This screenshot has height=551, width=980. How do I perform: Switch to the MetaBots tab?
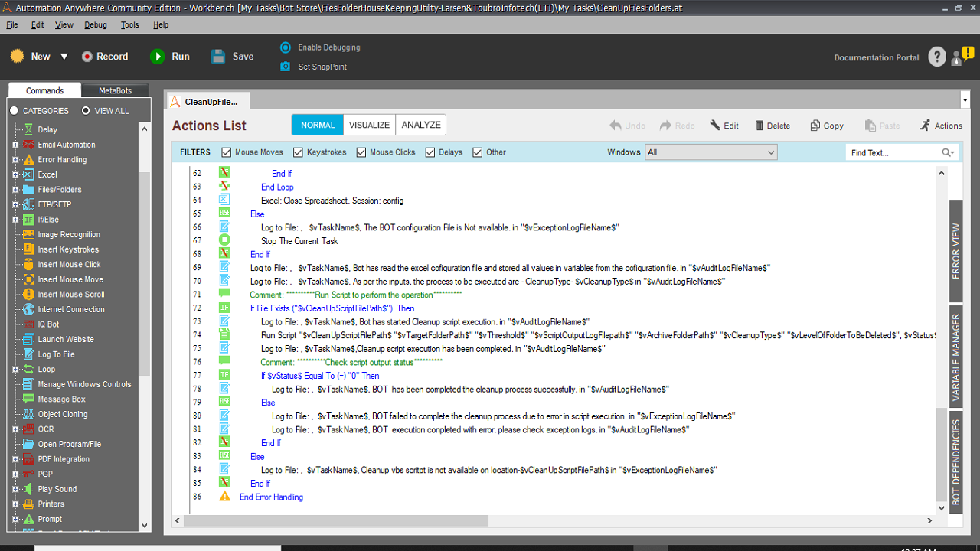[115, 90]
